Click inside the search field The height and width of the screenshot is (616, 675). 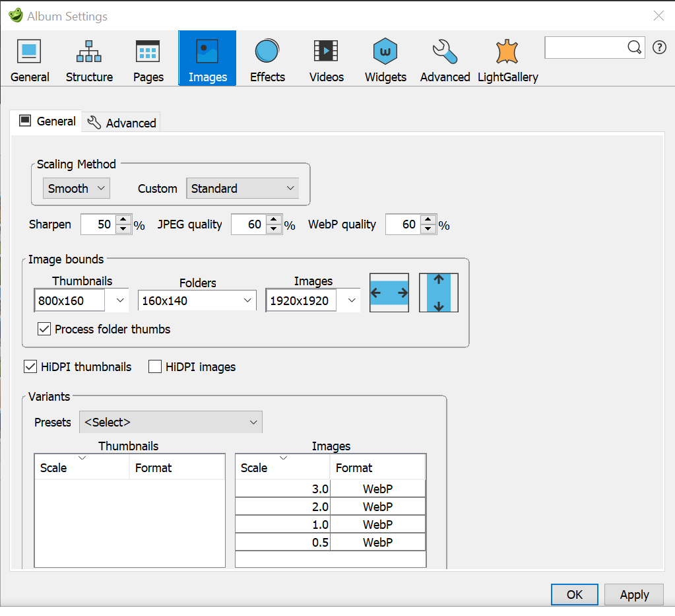(x=587, y=47)
